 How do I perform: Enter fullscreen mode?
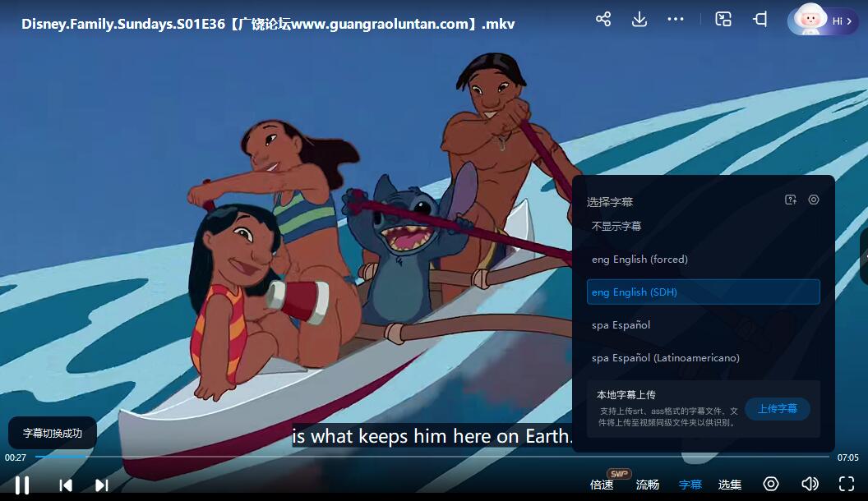point(847,484)
